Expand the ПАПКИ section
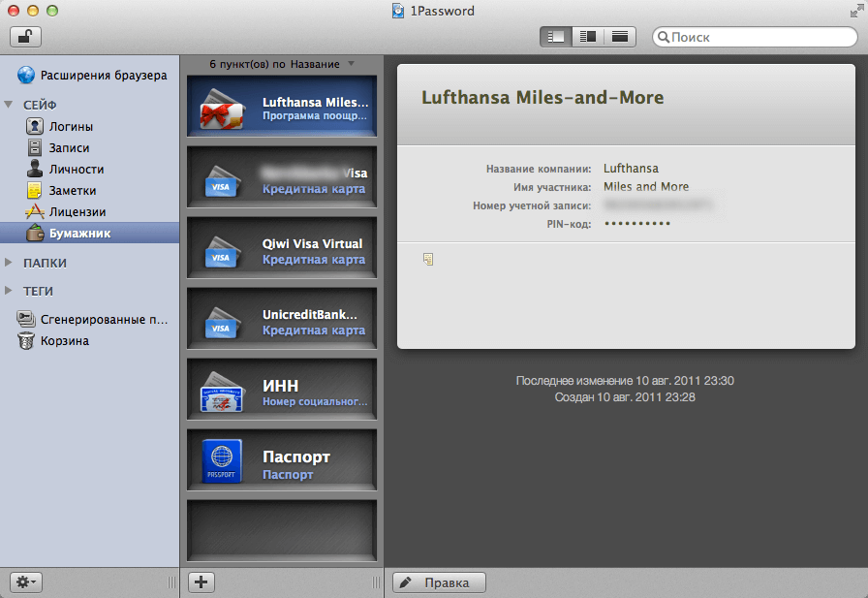This screenshot has width=868, height=598. [9, 263]
